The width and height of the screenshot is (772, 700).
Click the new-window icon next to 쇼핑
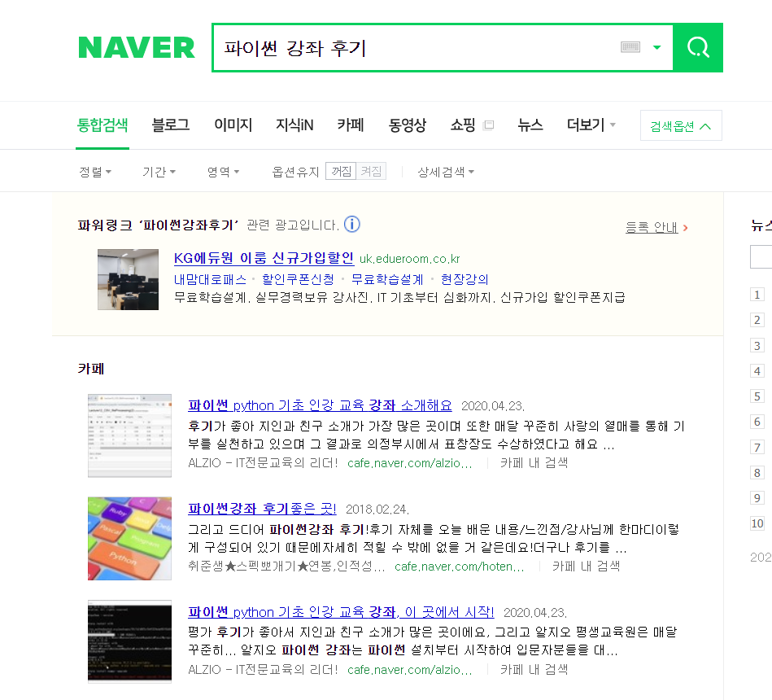point(488,125)
